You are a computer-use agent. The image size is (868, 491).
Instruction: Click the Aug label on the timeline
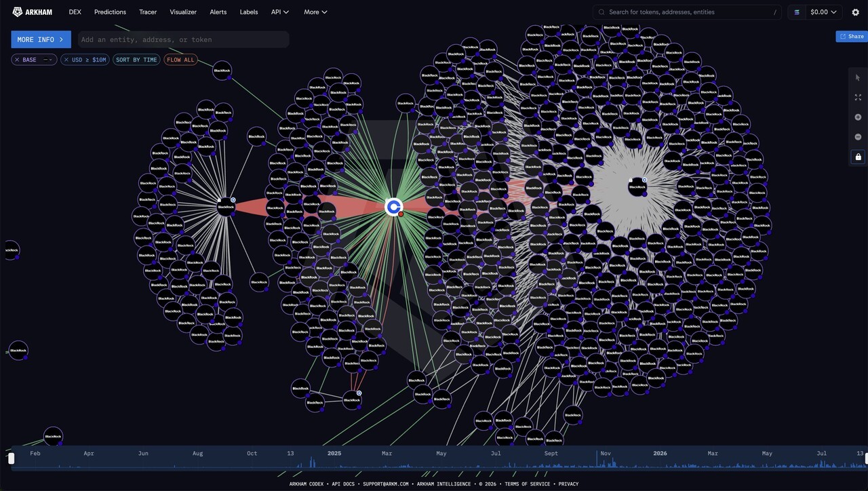coord(197,453)
